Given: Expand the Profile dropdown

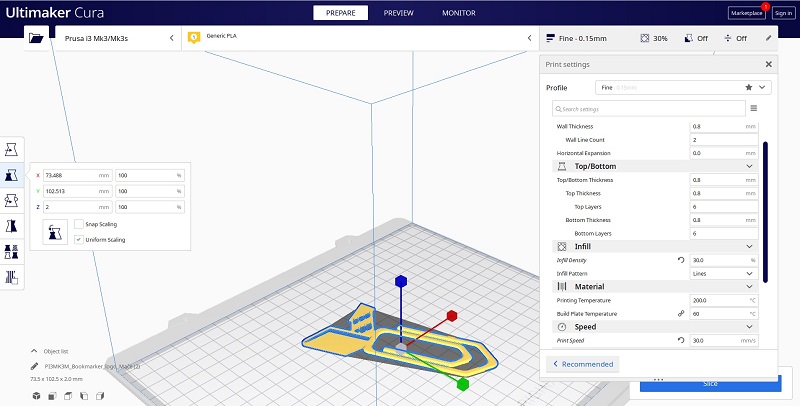Looking at the screenshot, I should 762,87.
